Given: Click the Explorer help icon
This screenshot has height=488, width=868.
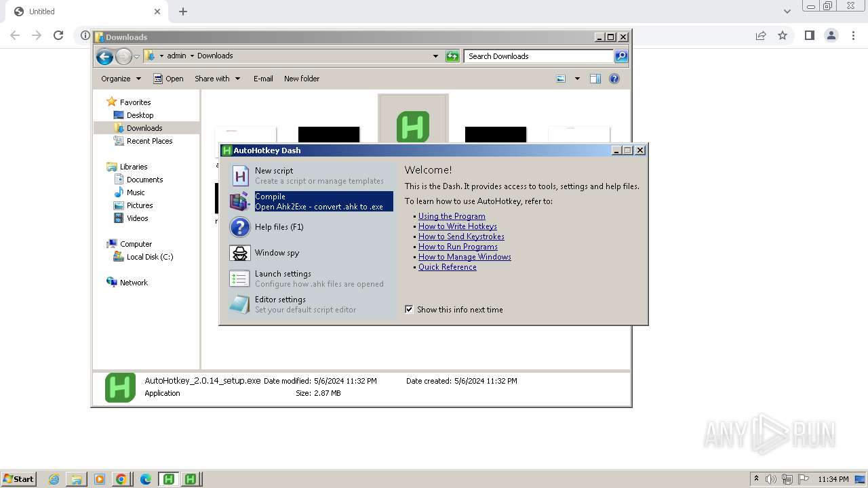Looking at the screenshot, I should coord(614,79).
